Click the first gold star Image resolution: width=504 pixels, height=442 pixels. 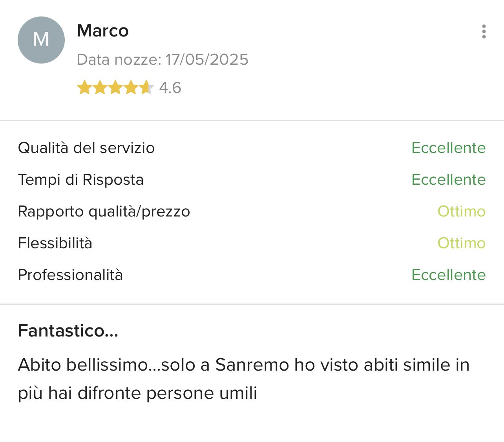pos(84,88)
